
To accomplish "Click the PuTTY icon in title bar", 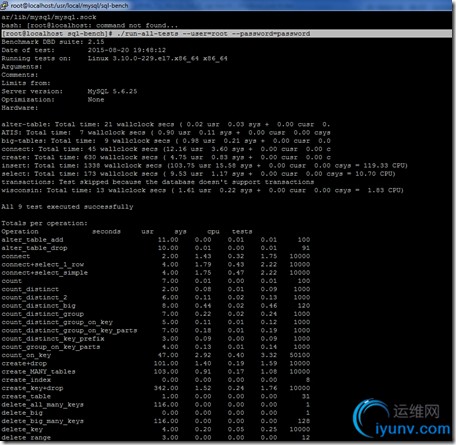I will [4, 5].
